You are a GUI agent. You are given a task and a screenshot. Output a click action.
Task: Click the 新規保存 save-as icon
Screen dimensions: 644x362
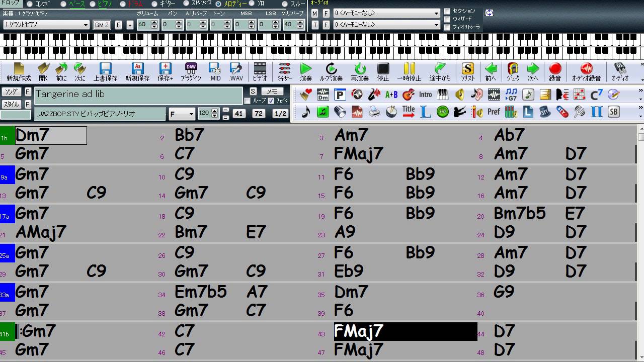[137, 72]
